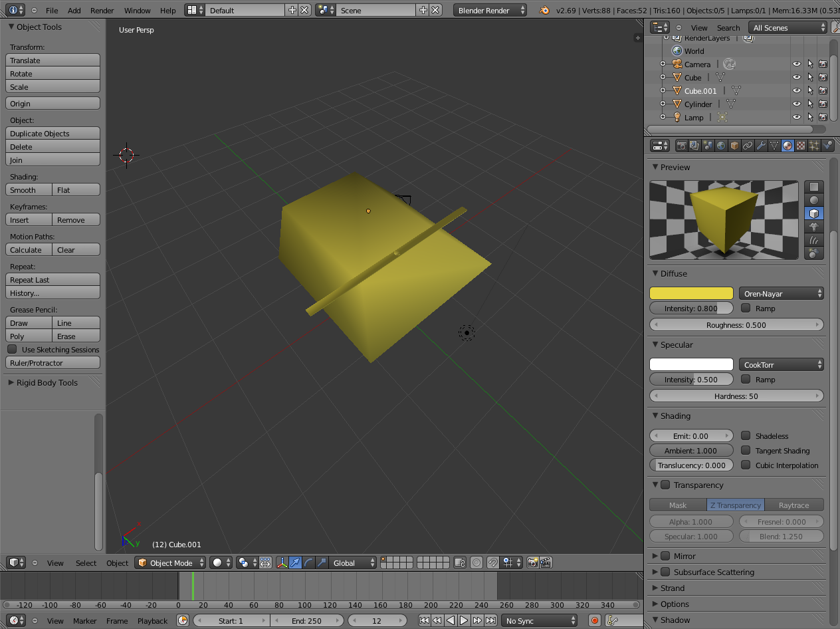Hide Cube.001 using its eye icon

(x=797, y=90)
